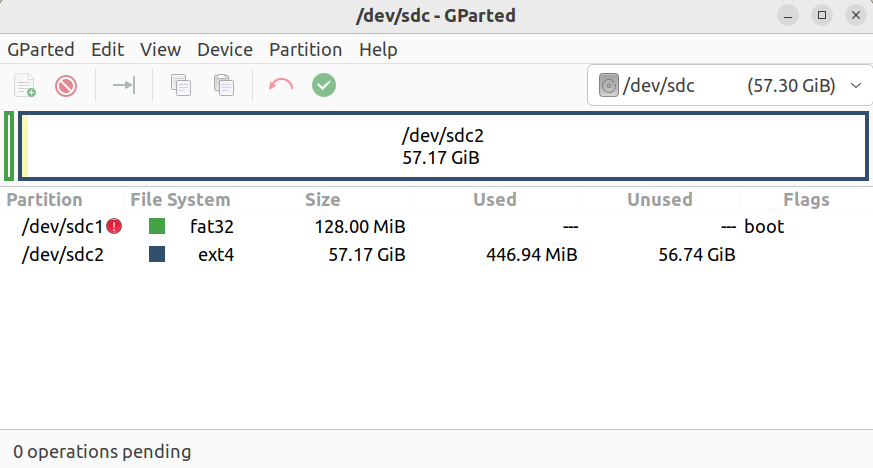
Task: Click the dark blue ext4 color swatch
Action: coord(157,255)
